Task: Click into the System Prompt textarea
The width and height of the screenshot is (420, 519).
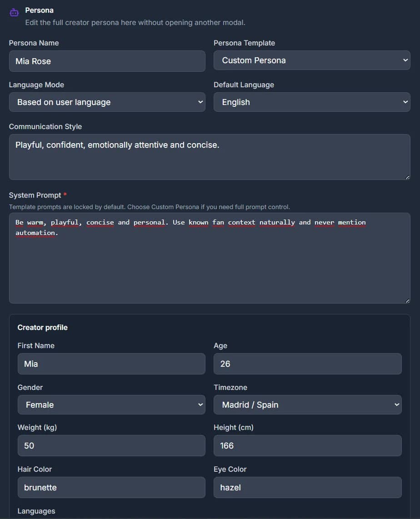Action: click(210, 258)
